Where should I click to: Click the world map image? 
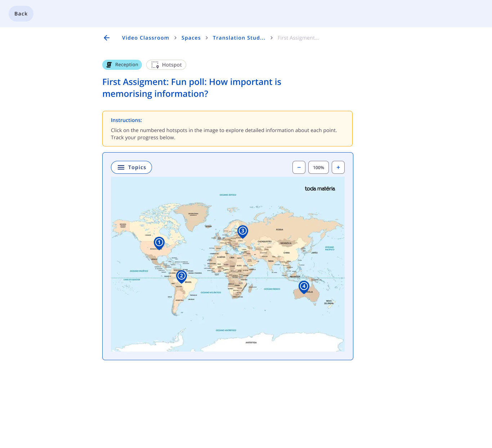click(x=228, y=264)
